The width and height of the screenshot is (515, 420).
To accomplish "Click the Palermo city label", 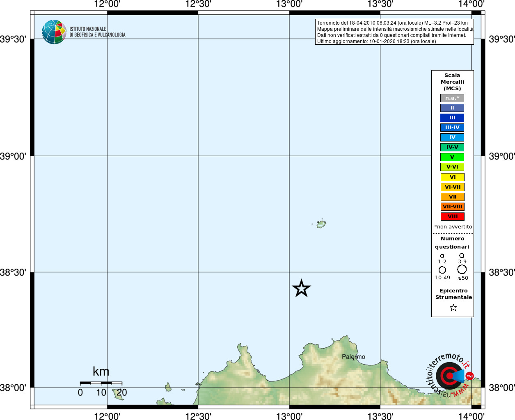I will [353, 357].
